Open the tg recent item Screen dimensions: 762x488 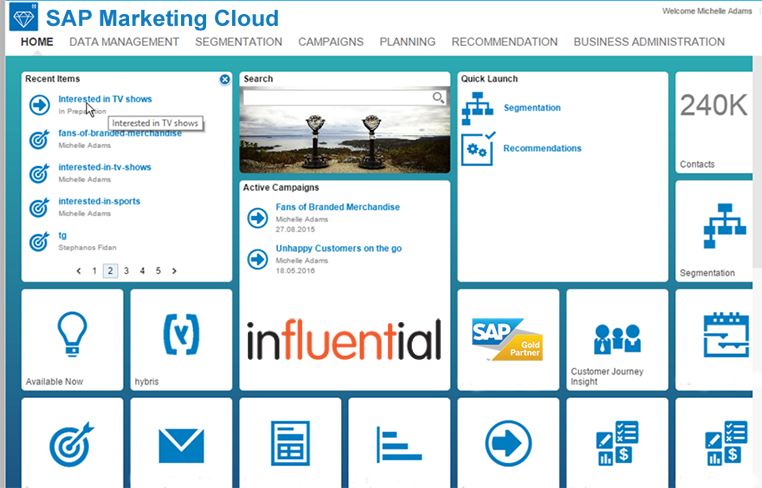pyautogui.click(x=62, y=235)
